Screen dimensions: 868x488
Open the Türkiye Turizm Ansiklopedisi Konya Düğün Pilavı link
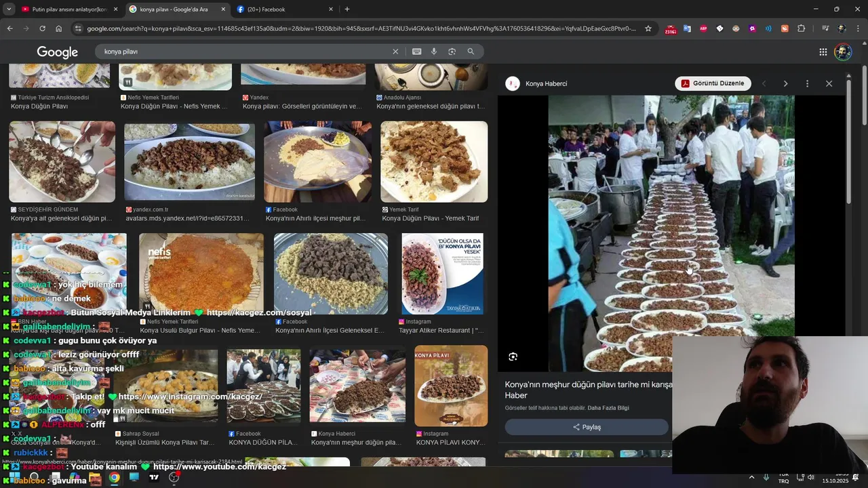pyautogui.click(x=39, y=106)
